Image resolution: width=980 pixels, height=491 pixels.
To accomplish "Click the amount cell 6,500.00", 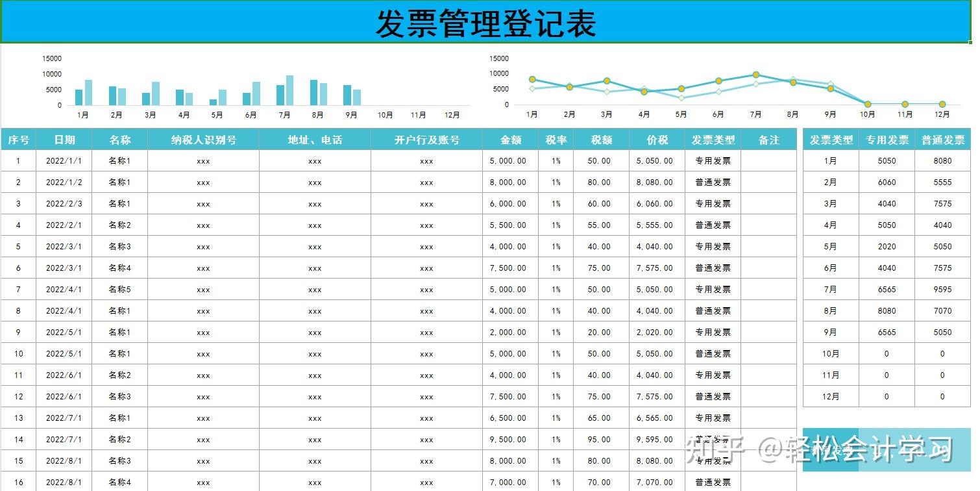I will [510, 418].
